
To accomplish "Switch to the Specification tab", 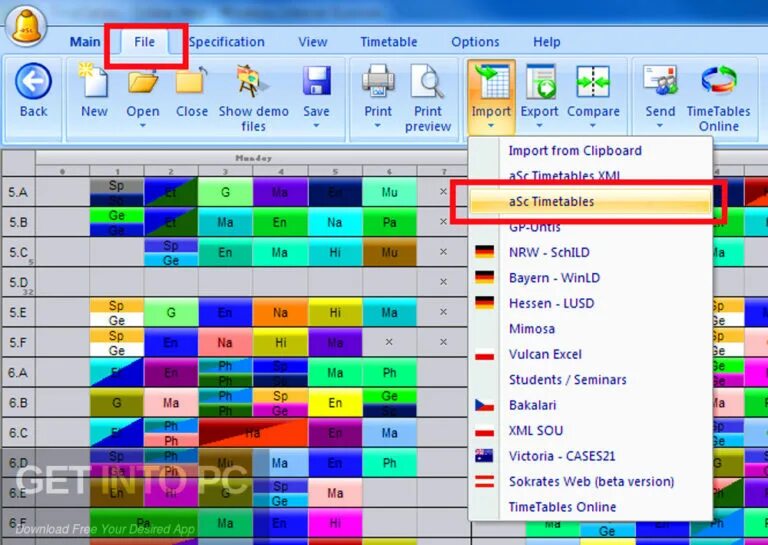I will [227, 42].
